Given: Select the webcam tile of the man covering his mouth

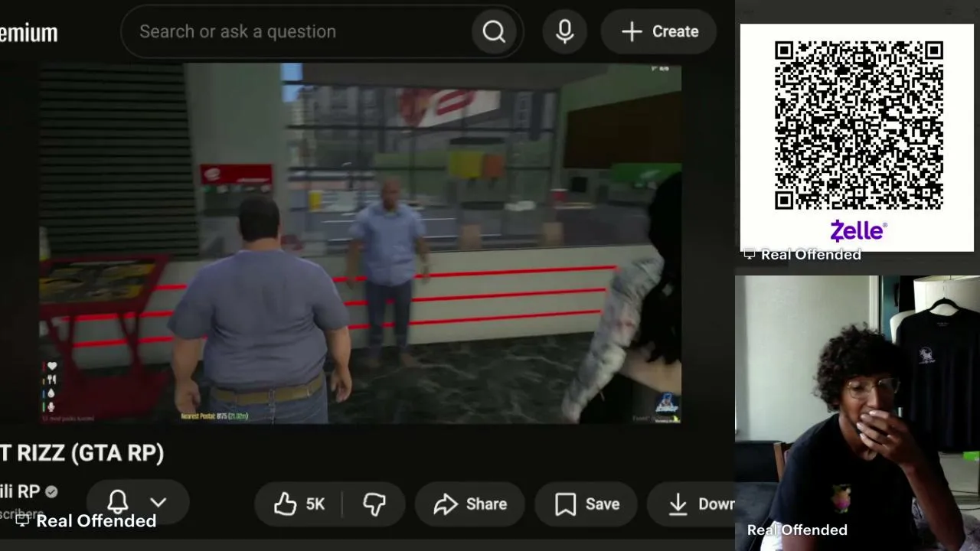Looking at the screenshot, I should pos(857,413).
